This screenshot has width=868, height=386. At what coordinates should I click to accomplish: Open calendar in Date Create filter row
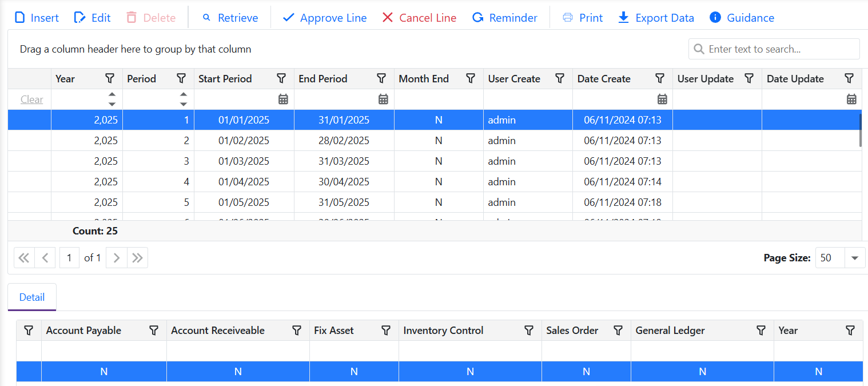coord(662,99)
